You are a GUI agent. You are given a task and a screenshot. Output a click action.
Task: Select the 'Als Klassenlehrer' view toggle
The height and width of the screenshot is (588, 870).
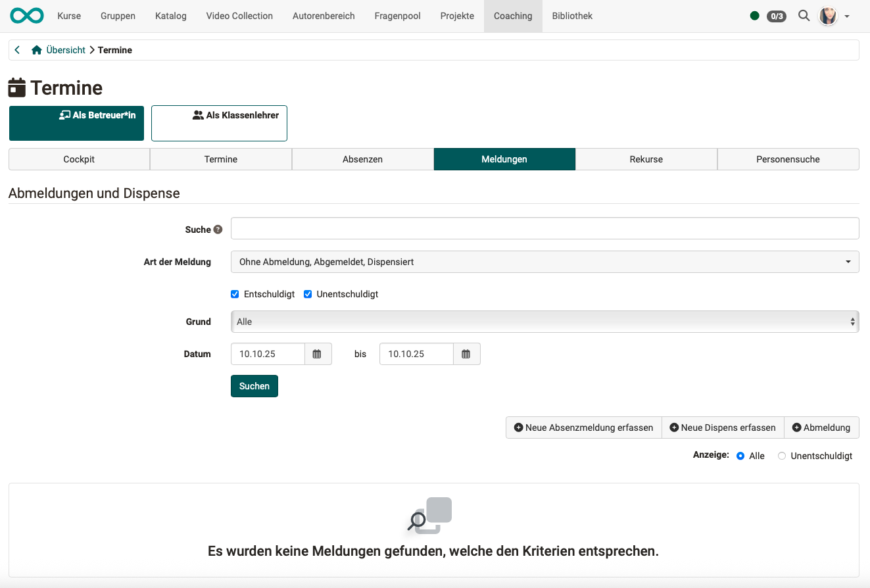tap(219, 123)
